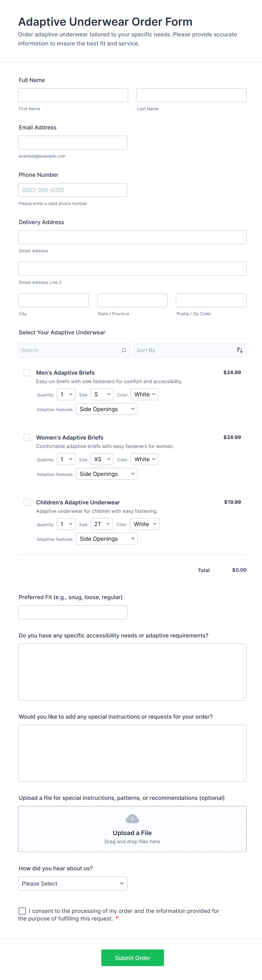
Task: Tick the Children's Adaptive Underwear checkbox
Action: 27,502
